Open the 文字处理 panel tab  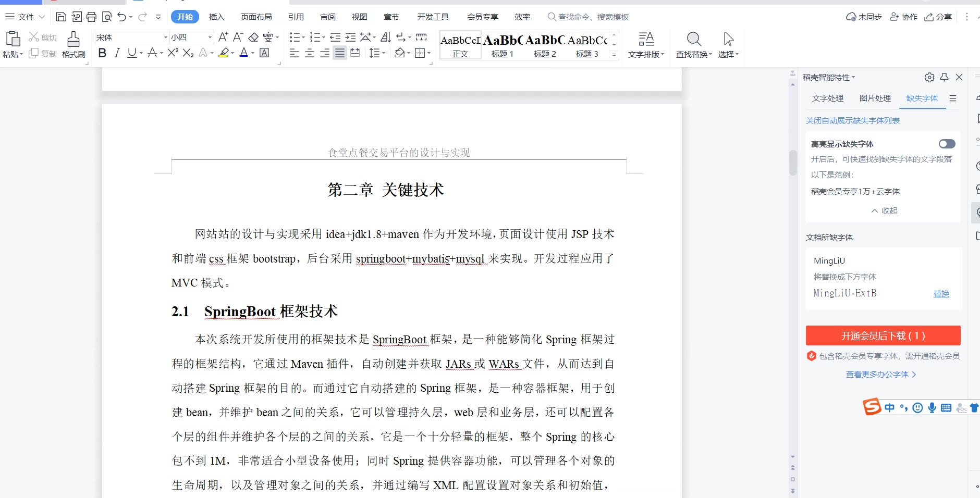click(828, 98)
